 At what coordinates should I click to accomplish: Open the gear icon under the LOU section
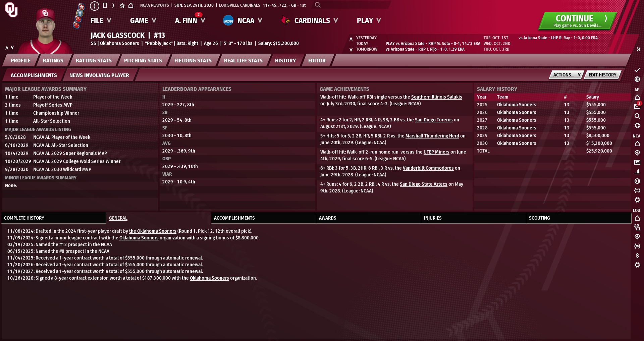[x=637, y=265]
